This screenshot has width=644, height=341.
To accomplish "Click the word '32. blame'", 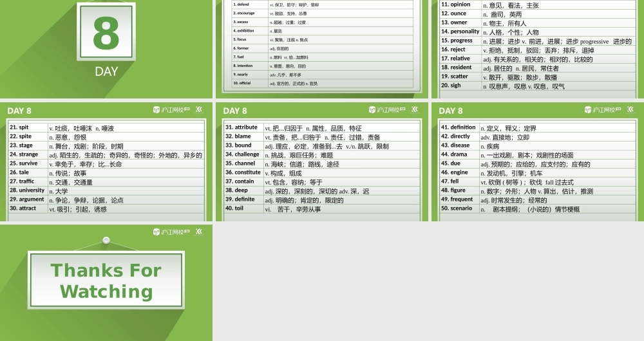I will tap(238, 136).
